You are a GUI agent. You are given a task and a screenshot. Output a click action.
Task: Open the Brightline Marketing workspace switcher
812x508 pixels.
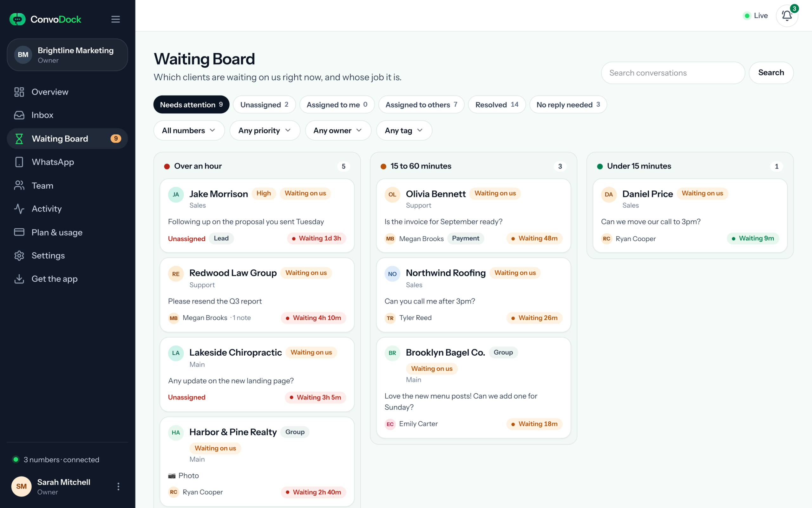click(x=68, y=55)
